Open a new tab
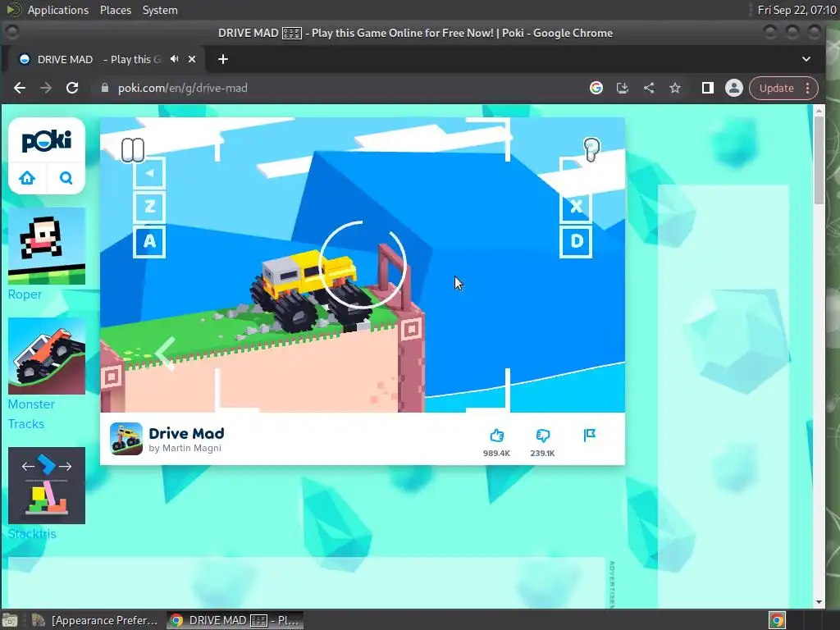This screenshot has width=840, height=630. tap(223, 59)
